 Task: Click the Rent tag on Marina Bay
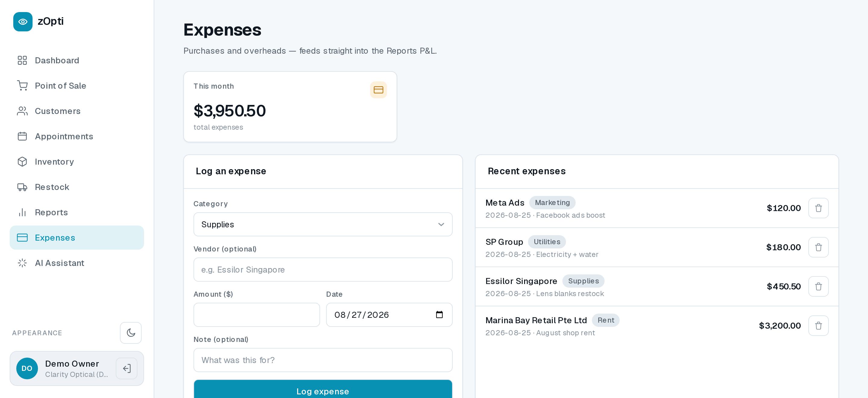(605, 320)
